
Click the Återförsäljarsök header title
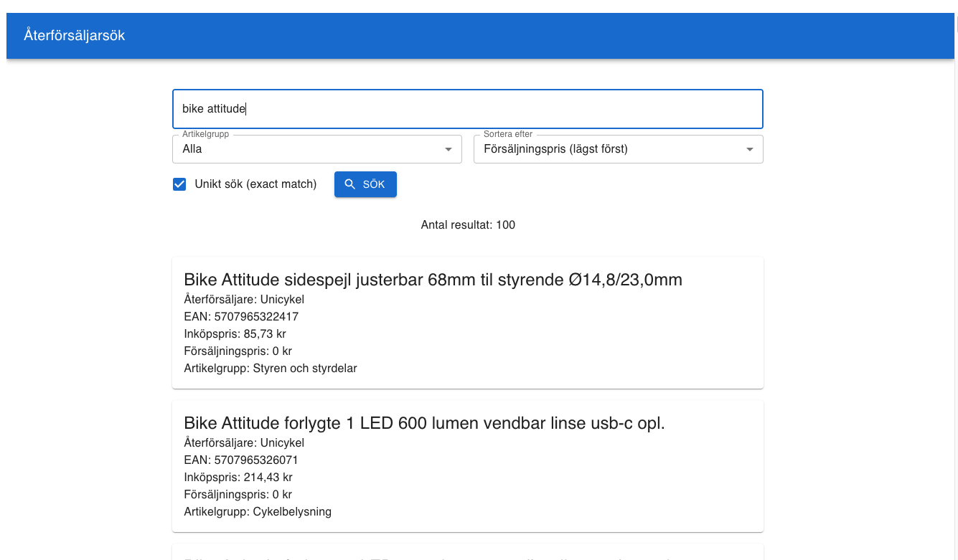tap(75, 35)
